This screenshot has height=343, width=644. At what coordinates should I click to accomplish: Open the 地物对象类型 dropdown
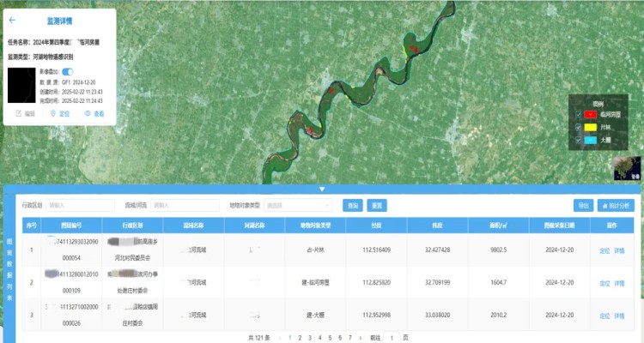point(298,206)
